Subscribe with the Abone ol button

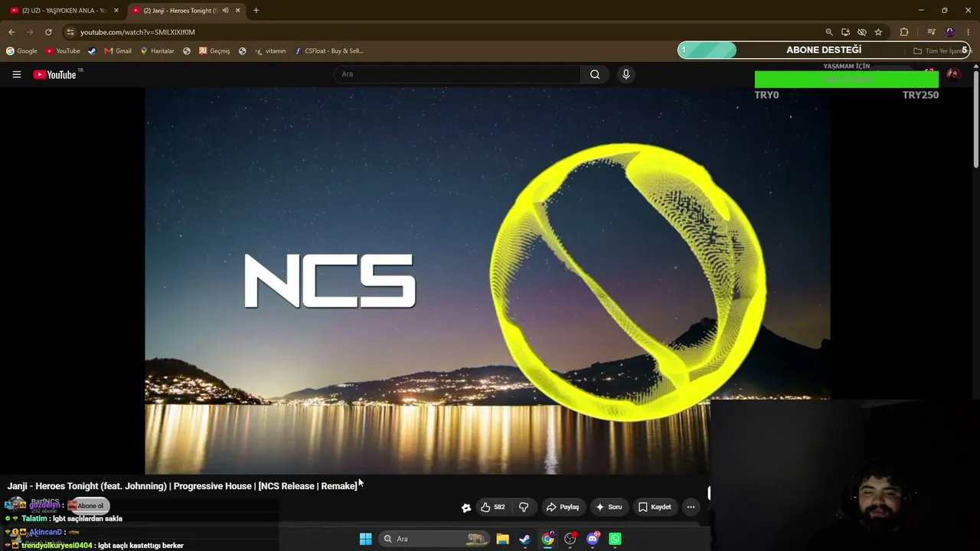pos(89,506)
